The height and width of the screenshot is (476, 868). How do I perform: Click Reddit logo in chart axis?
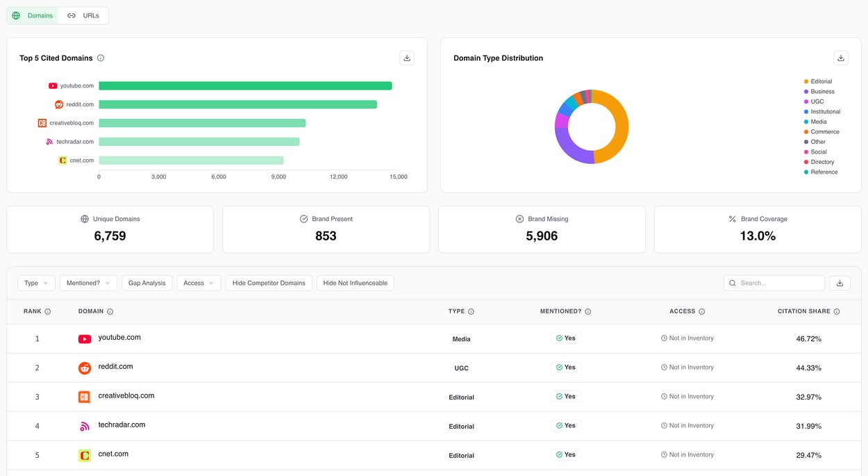coord(59,104)
